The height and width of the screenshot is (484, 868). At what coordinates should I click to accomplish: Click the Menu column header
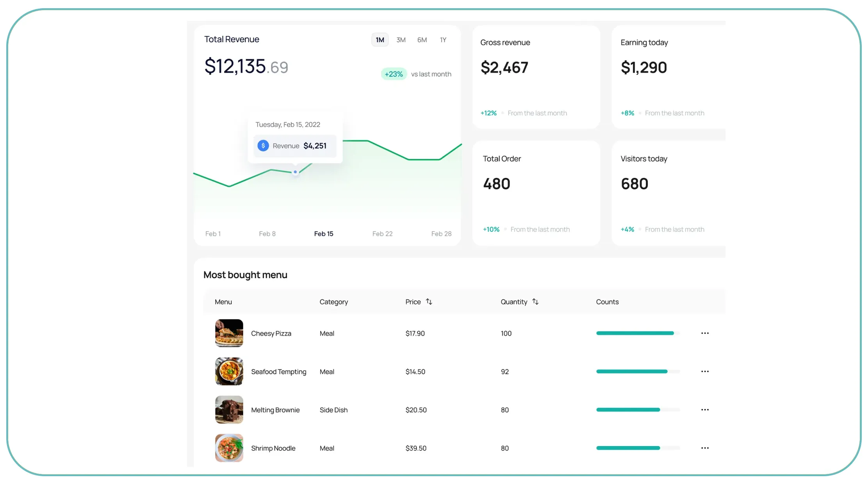(x=223, y=302)
